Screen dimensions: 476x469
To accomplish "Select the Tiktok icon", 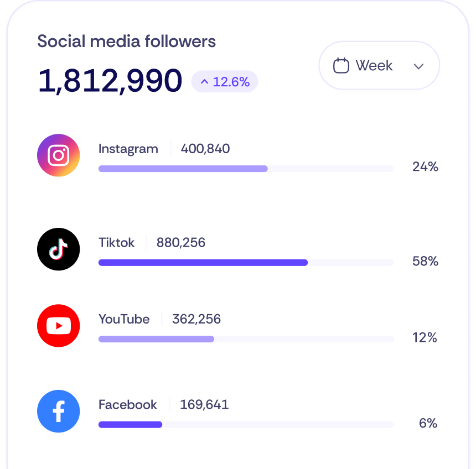I will [x=58, y=249].
